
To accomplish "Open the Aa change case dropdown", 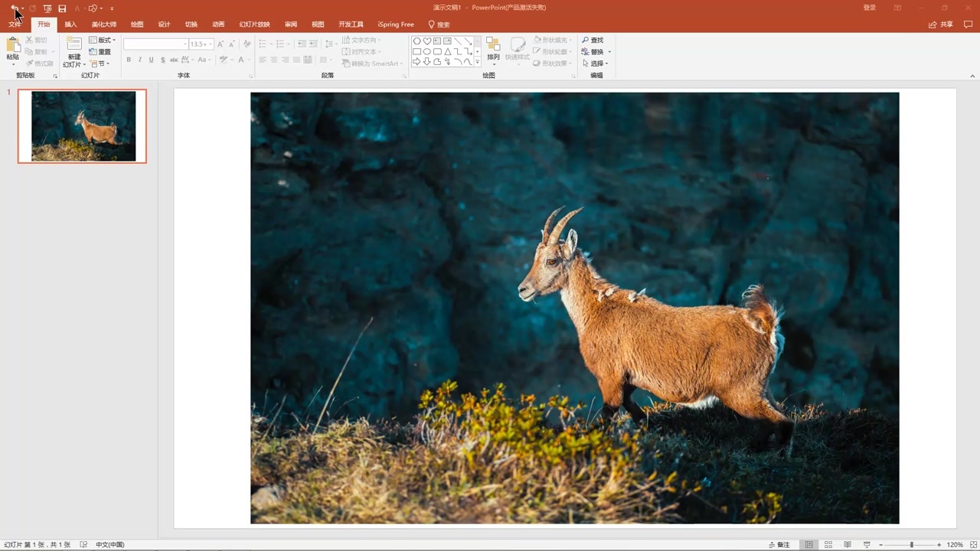I will (x=204, y=60).
